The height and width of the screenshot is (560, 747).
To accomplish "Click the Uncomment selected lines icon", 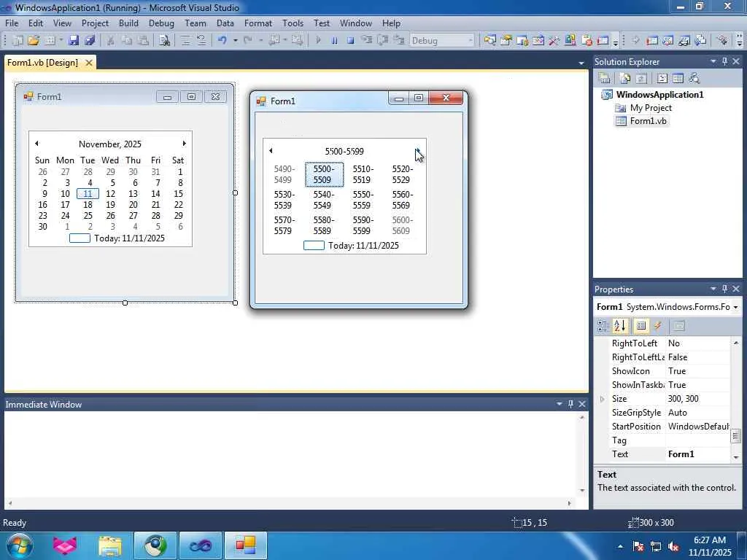I will 201,41.
